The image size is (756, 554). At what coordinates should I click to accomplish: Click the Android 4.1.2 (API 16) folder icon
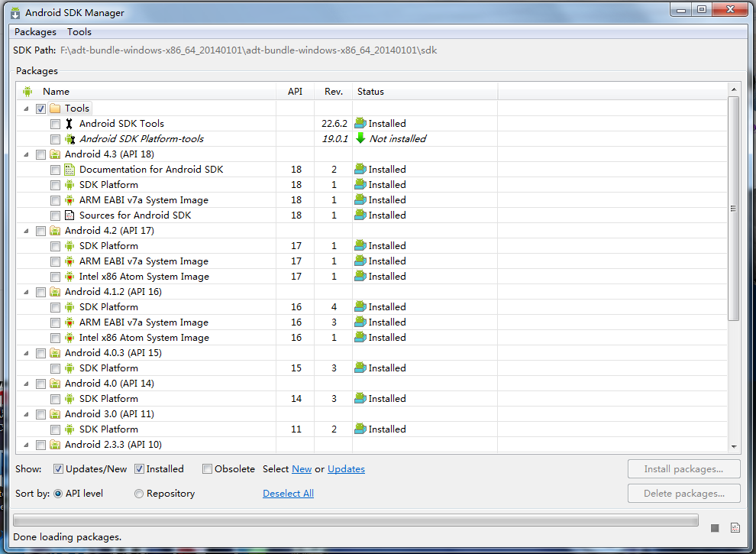[55, 292]
